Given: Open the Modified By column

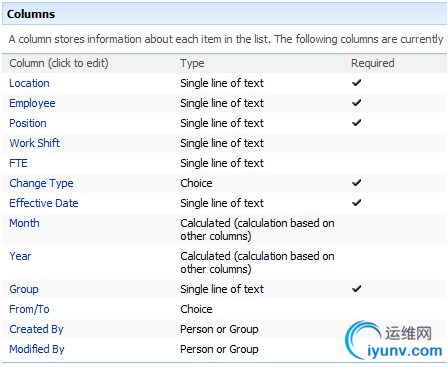Looking at the screenshot, I should [37, 349].
